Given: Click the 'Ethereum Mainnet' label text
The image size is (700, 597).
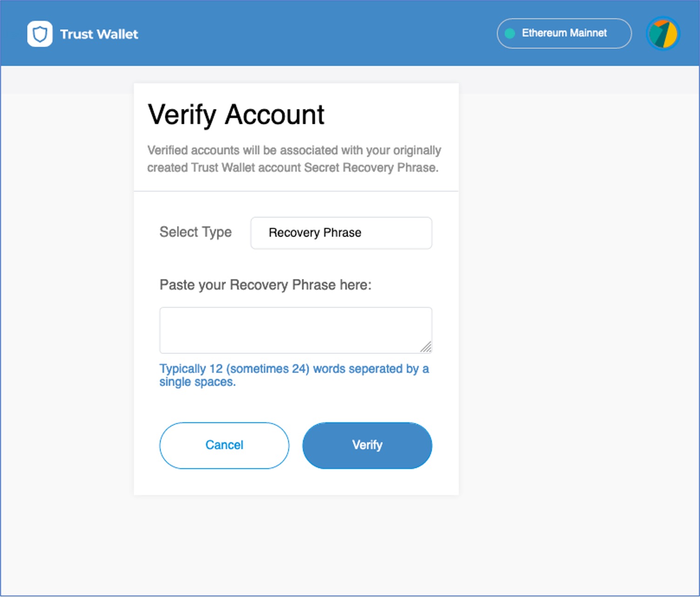Looking at the screenshot, I should [x=564, y=33].
